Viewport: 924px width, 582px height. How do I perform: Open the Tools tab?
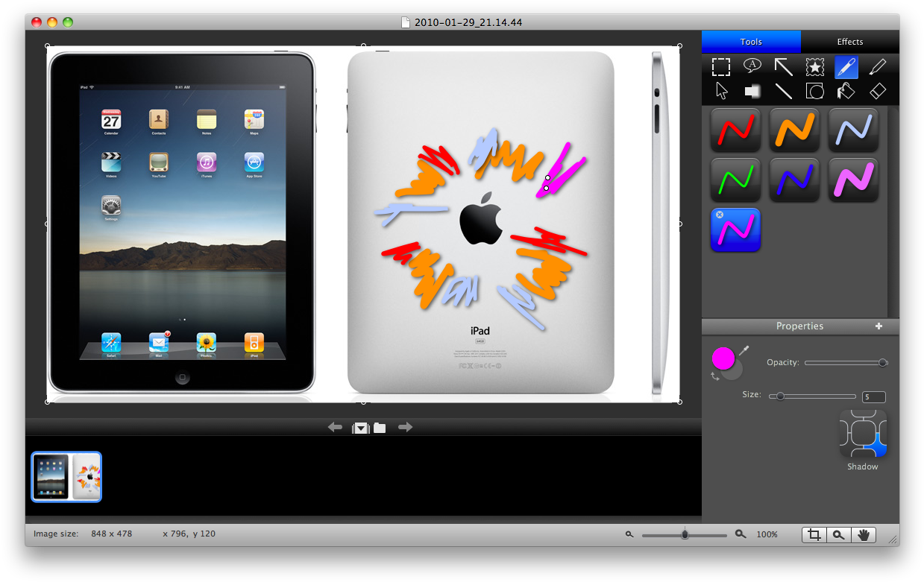751,42
